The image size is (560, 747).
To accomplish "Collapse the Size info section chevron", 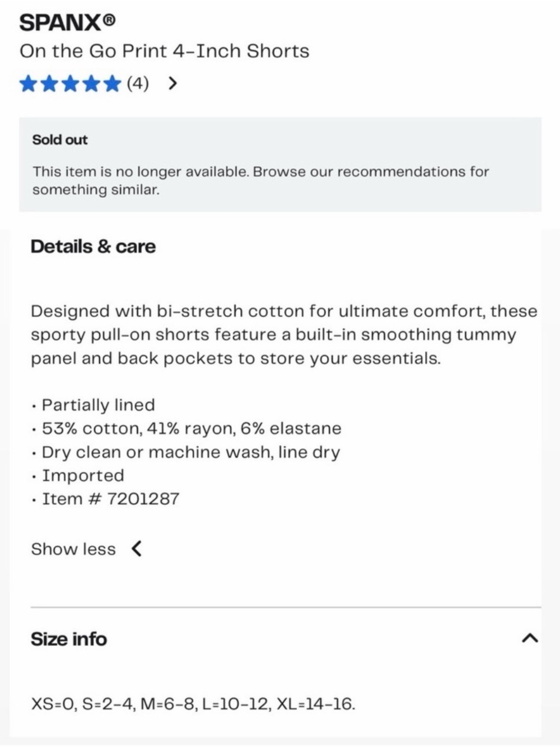I will click(530, 638).
